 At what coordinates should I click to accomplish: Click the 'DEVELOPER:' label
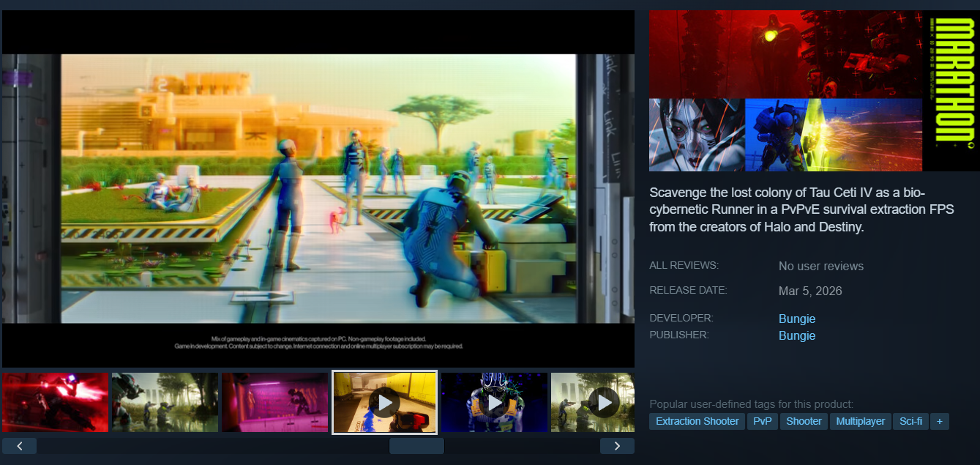[x=681, y=318]
